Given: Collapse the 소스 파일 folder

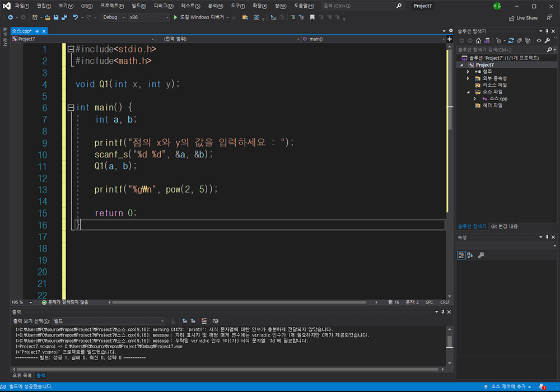Looking at the screenshot, I should coord(468,92).
